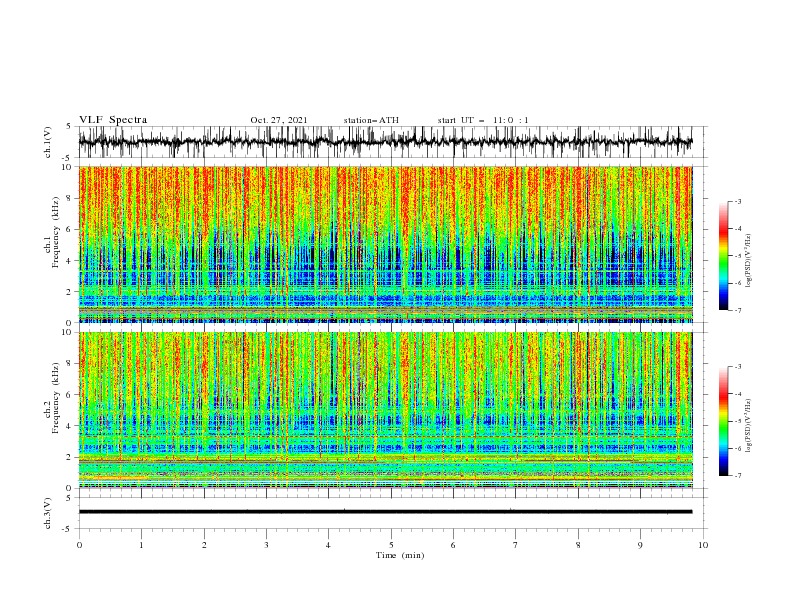Viewport: 792px width, 612px height.
Task: Click time axis tick label '8'
Action: [x=578, y=545]
